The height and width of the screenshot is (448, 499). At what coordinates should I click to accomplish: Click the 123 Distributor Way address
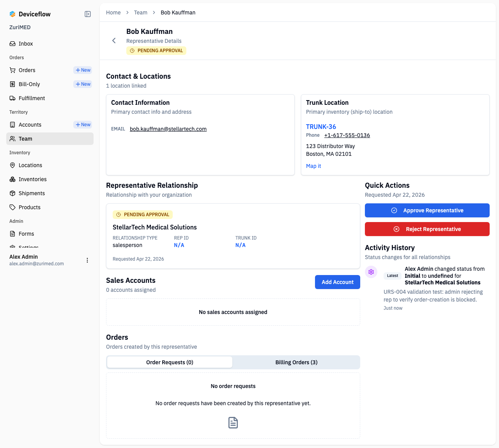coord(331,146)
